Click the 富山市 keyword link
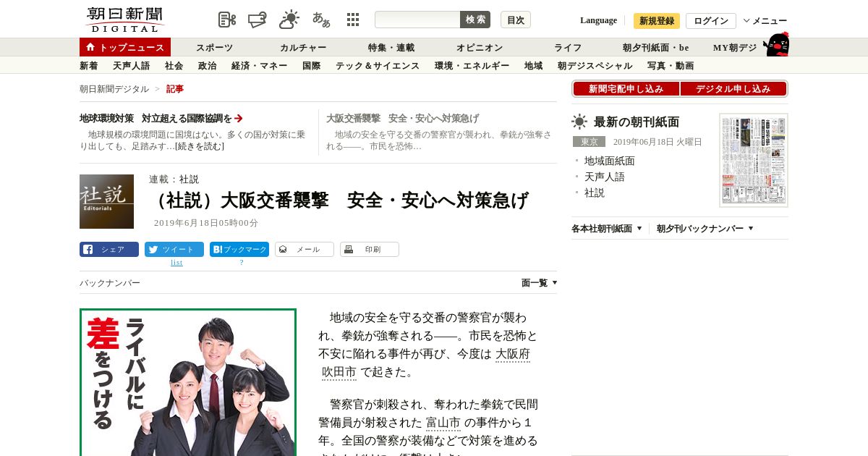This screenshot has height=456, width=868. pos(443,423)
